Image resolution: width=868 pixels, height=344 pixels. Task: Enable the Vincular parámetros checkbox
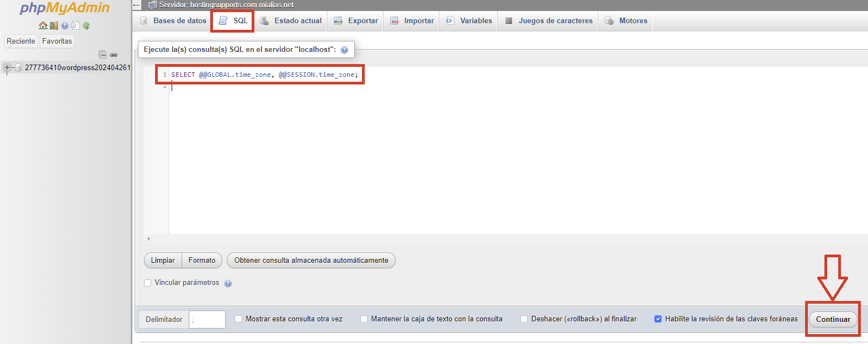(148, 283)
